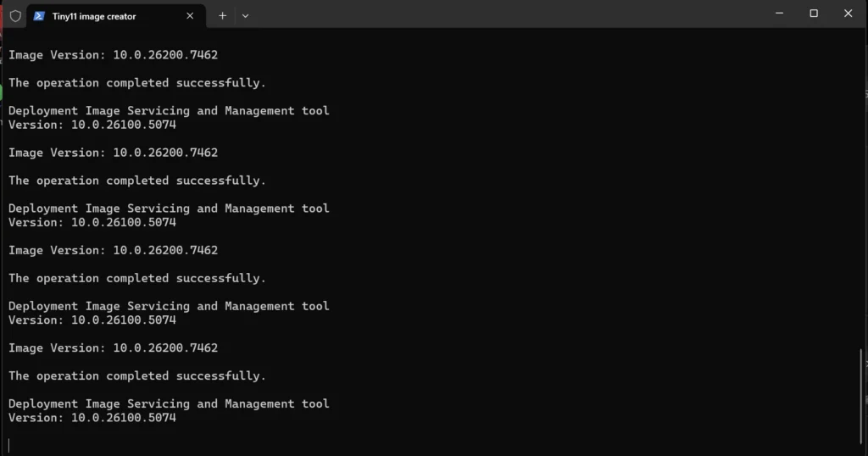Close the terminal window
The height and width of the screenshot is (456, 868).
click(848, 14)
